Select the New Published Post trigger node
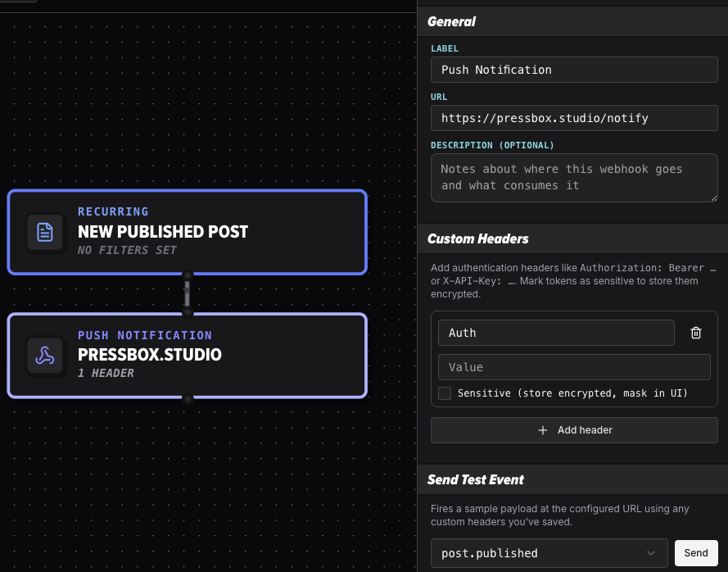 pos(187,232)
